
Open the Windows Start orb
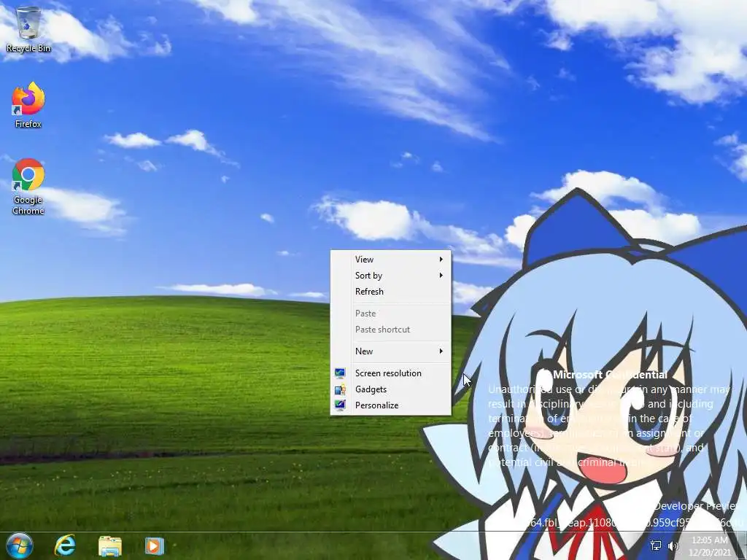pos(20,545)
